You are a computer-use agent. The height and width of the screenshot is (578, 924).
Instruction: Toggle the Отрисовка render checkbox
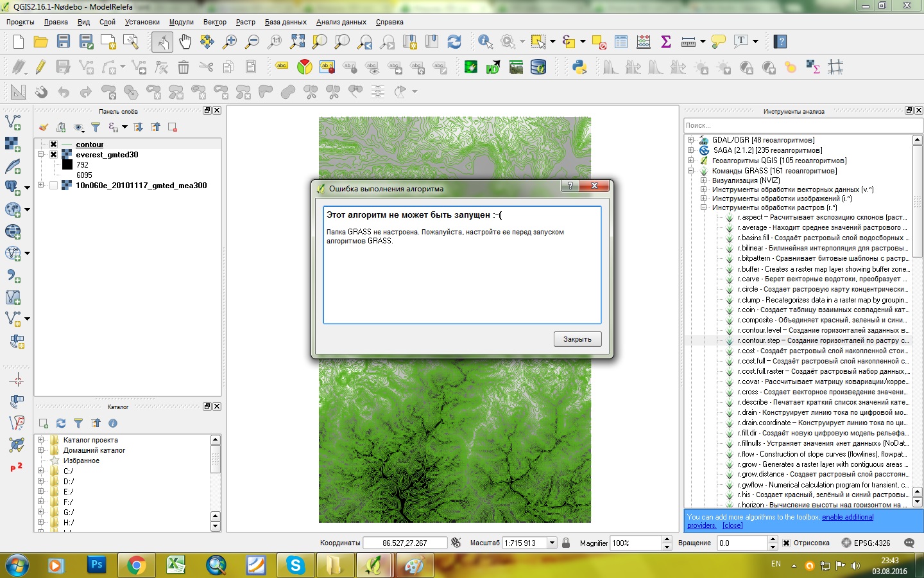point(786,543)
